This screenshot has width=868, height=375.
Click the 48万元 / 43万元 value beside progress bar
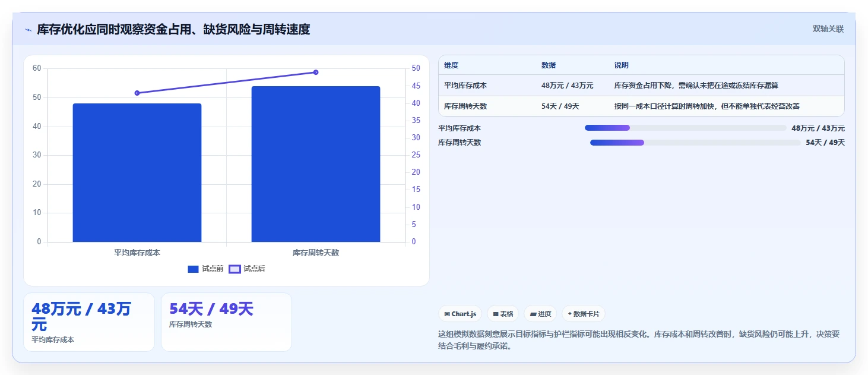[x=818, y=128]
